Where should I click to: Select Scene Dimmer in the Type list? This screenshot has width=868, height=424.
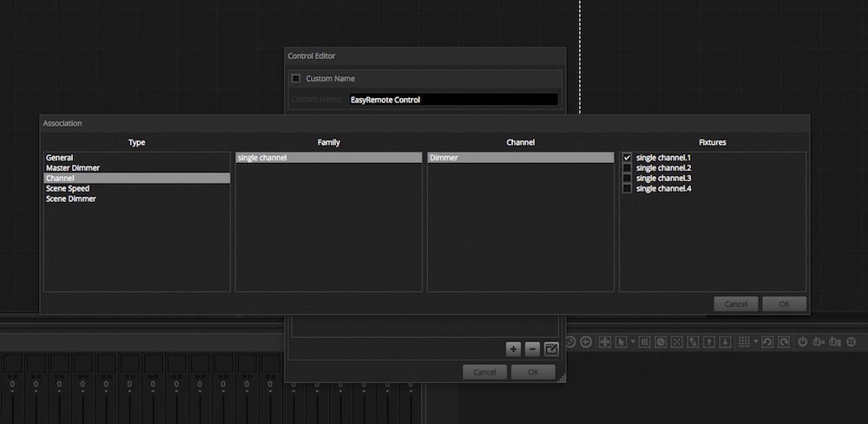[137, 199]
